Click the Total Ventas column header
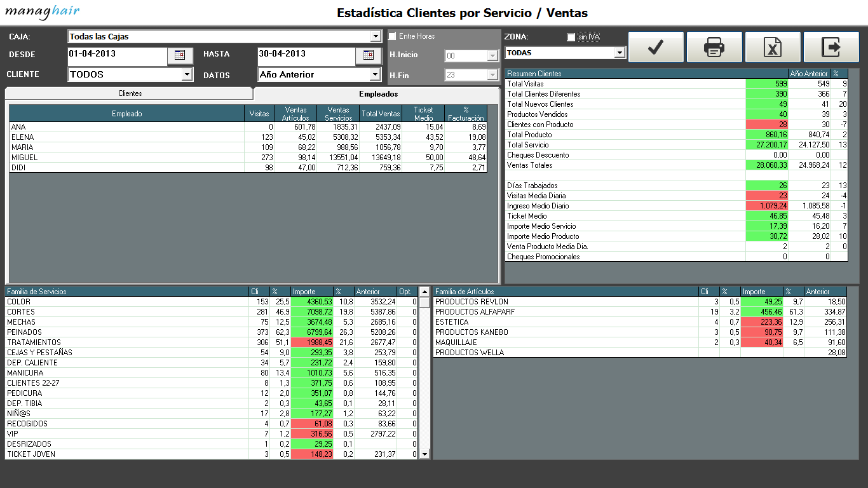Screen dimensions: 868x488 point(381,114)
